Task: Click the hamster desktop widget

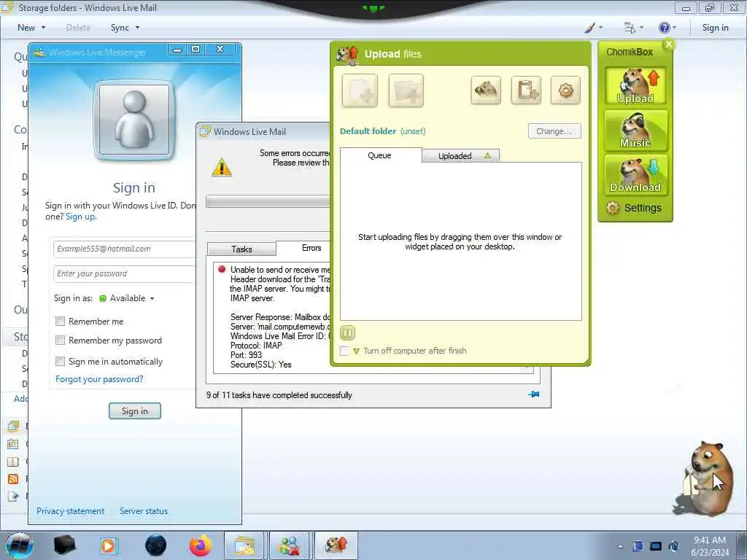Action: [x=704, y=478]
